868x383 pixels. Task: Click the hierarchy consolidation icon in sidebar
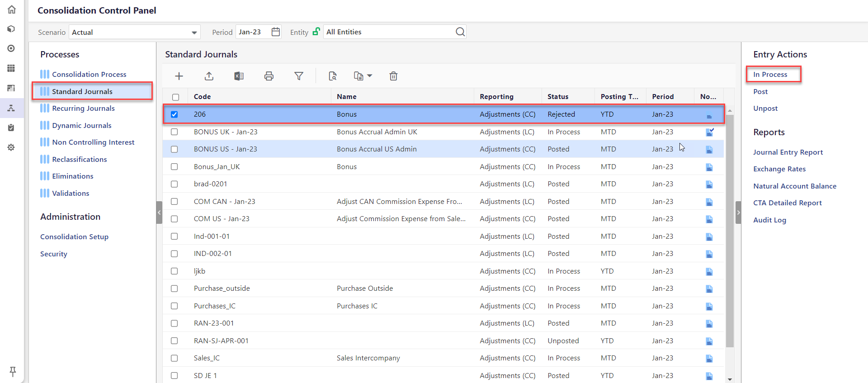pos(11,108)
